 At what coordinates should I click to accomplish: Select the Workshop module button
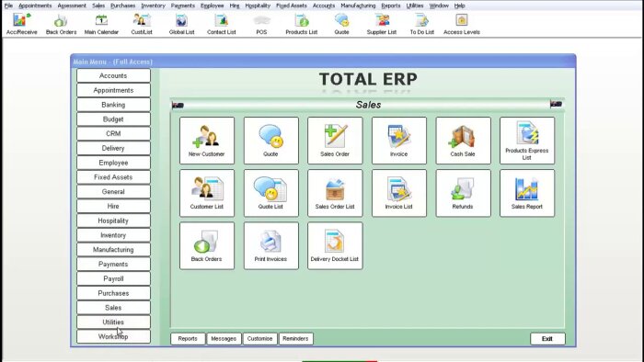[x=113, y=336]
